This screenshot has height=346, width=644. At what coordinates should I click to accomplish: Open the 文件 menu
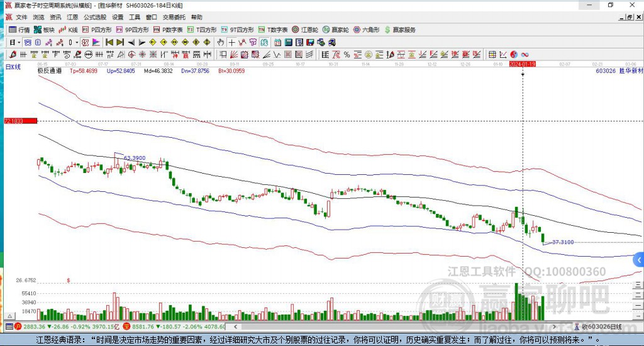pos(21,17)
